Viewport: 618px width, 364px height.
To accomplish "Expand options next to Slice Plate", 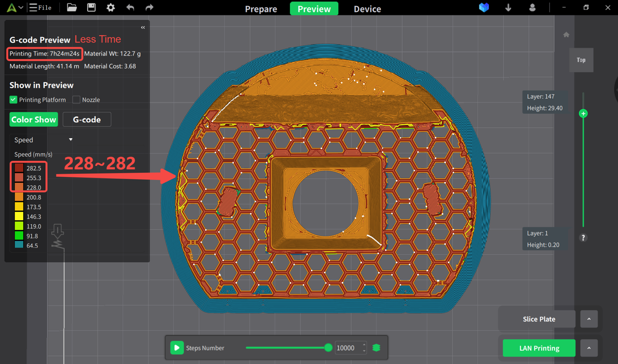I will pos(589,319).
